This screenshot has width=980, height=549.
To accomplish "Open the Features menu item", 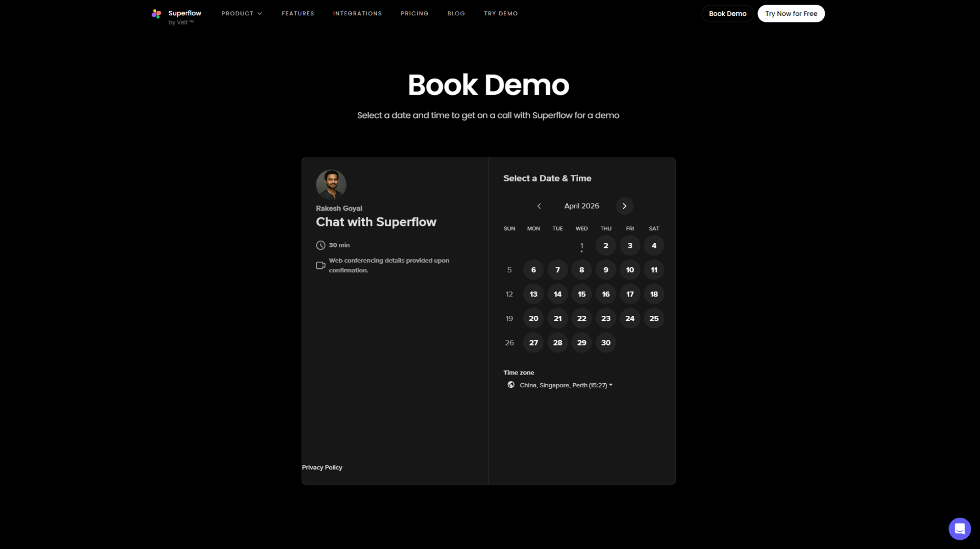I will coord(298,14).
